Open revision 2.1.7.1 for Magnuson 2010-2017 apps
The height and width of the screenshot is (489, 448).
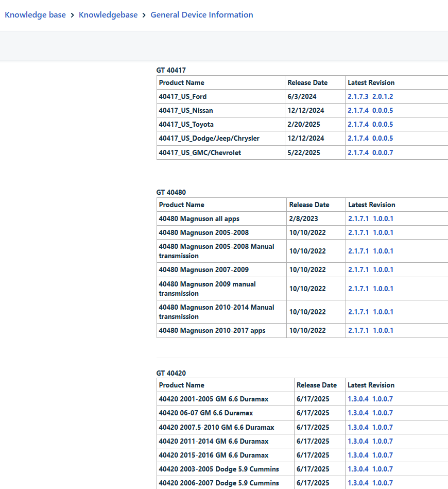[x=358, y=330]
